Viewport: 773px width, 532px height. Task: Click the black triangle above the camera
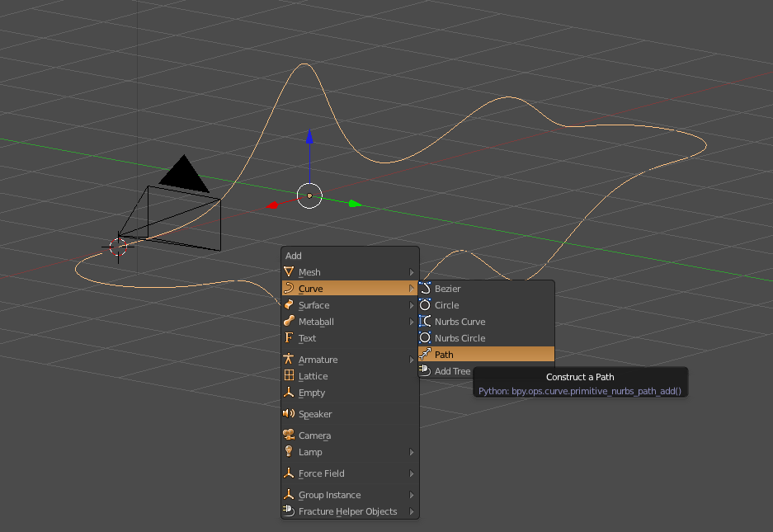point(184,173)
